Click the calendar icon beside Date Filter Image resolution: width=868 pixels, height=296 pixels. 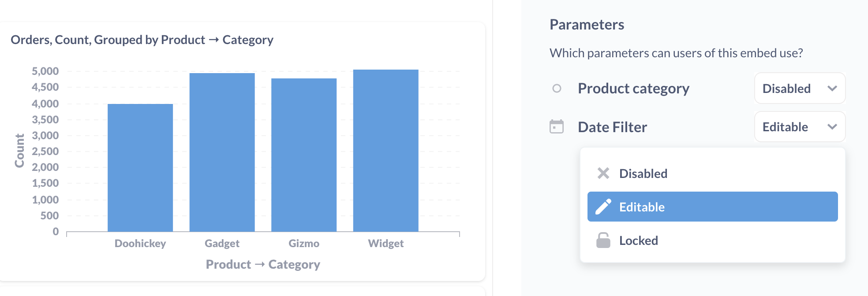[x=557, y=127]
